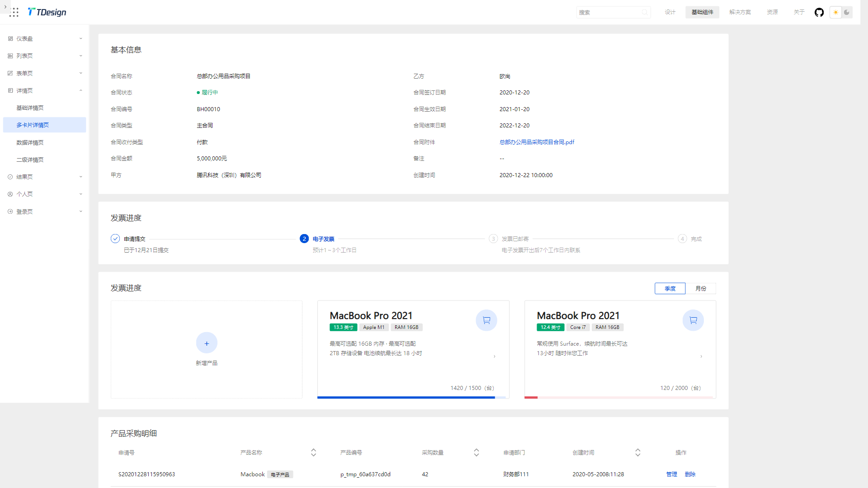Switch to light theme sun icon
Screen dimensions: 868x488
[x=835, y=12]
